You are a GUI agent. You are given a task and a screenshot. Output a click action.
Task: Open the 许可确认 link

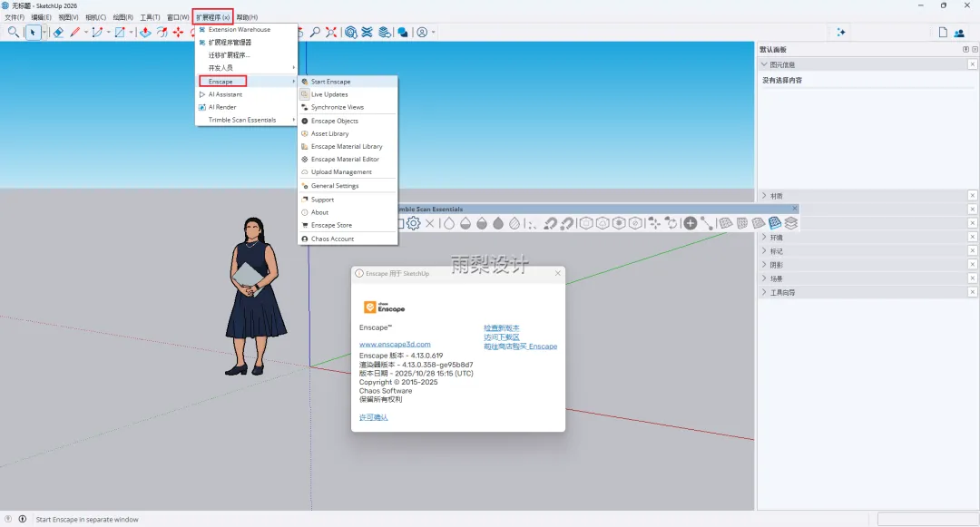(373, 417)
